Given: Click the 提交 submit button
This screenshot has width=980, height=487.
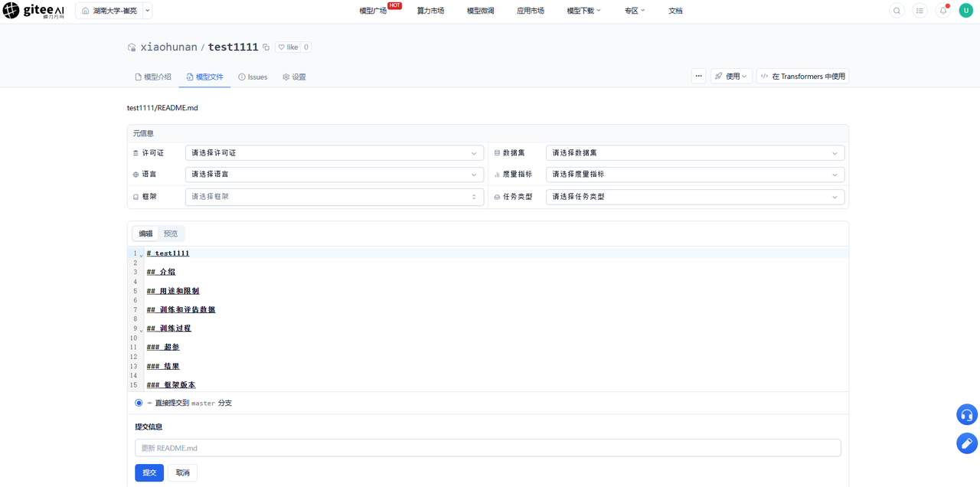Looking at the screenshot, I should pyautogui.click(x=149, y=472).
